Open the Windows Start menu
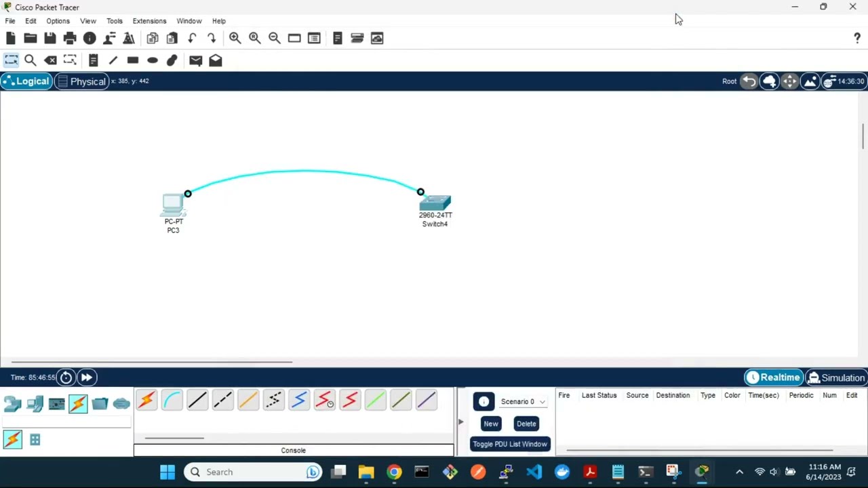This screenshot has height=488, width=868. click(167, 472)
